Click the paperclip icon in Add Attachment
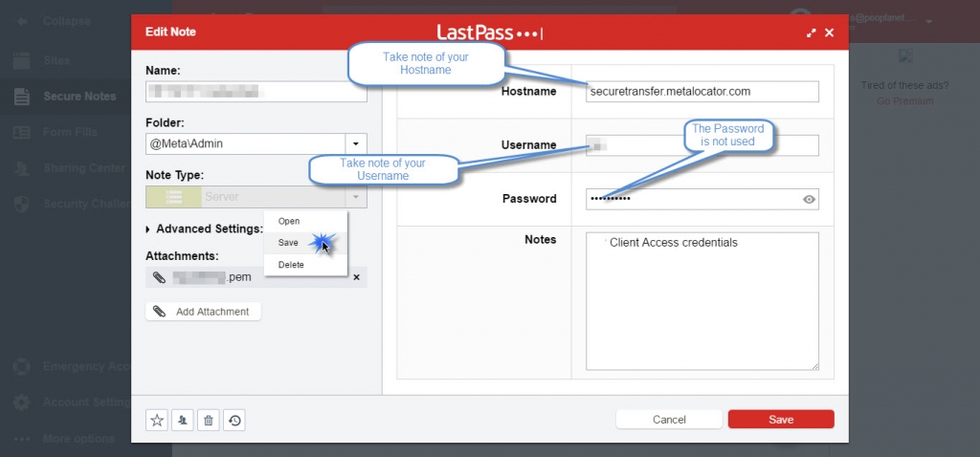This screenshot has height=457, width=980. pyautogui.click(x=160, y=312)
